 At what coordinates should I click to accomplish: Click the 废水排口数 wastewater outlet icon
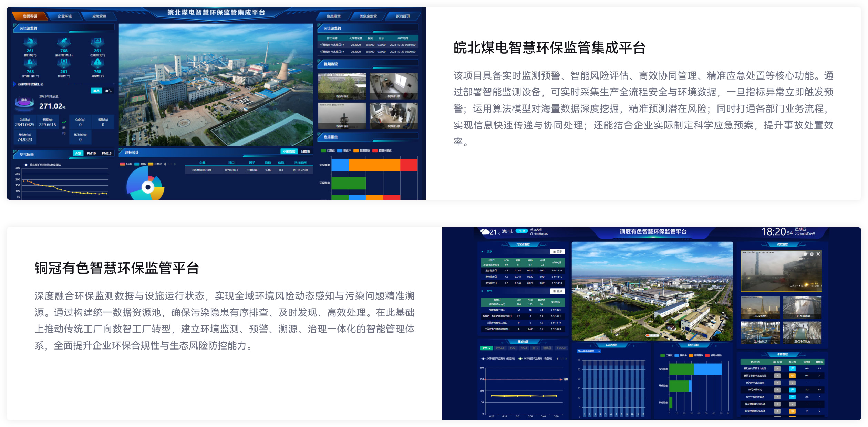[64, 42]
